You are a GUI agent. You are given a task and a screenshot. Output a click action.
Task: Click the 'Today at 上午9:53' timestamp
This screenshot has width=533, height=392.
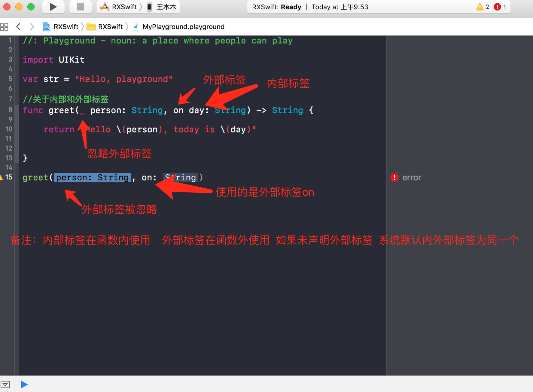340,7
